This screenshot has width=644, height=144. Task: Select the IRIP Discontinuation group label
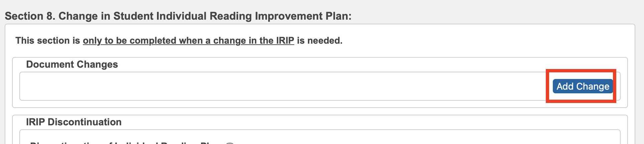pos(73,122)
